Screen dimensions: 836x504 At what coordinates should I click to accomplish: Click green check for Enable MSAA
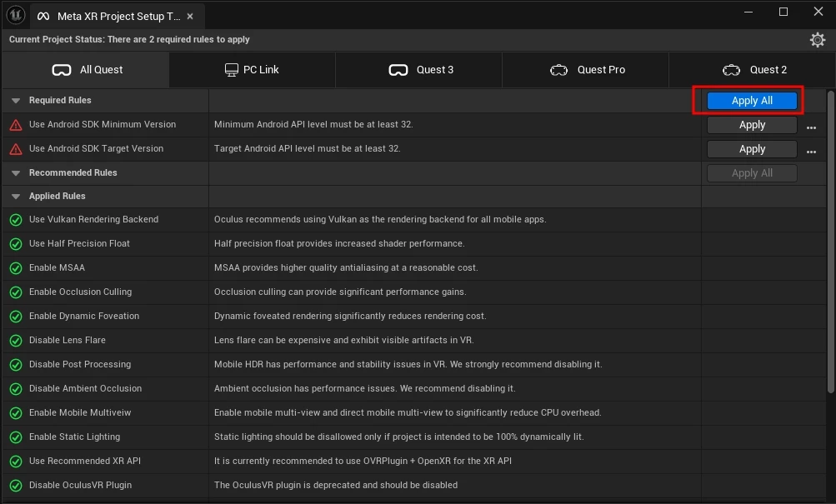click(16, 268)
